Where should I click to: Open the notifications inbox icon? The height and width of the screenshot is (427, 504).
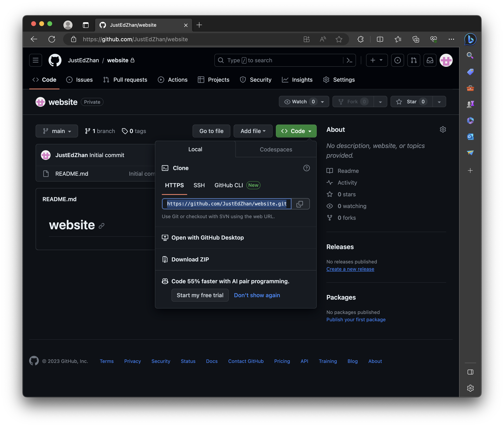point(430,60)
